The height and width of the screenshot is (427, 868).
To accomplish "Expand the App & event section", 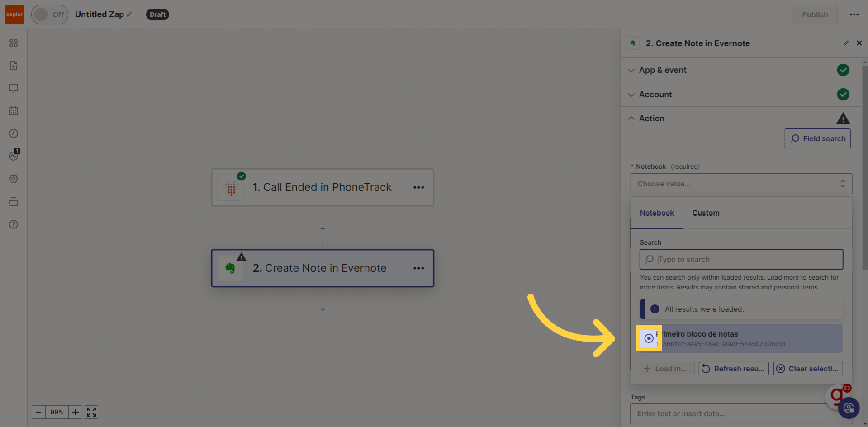I will click(x=740, y=70).
